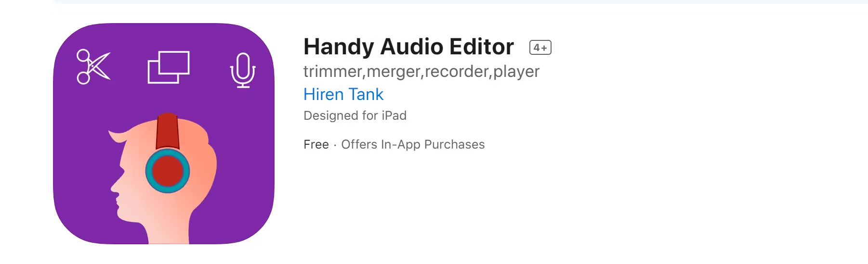
Task: Click the red headphone ear cup
Action: tap(168, 171)
